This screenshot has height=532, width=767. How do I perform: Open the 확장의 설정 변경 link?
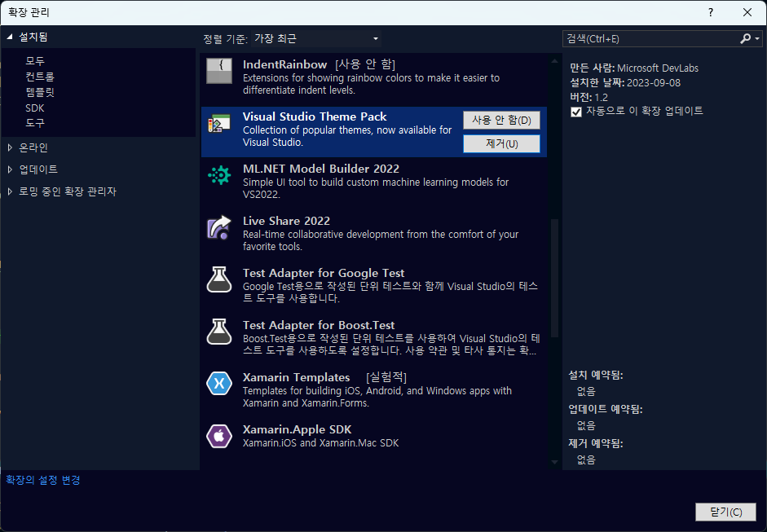tap(43, 480)
